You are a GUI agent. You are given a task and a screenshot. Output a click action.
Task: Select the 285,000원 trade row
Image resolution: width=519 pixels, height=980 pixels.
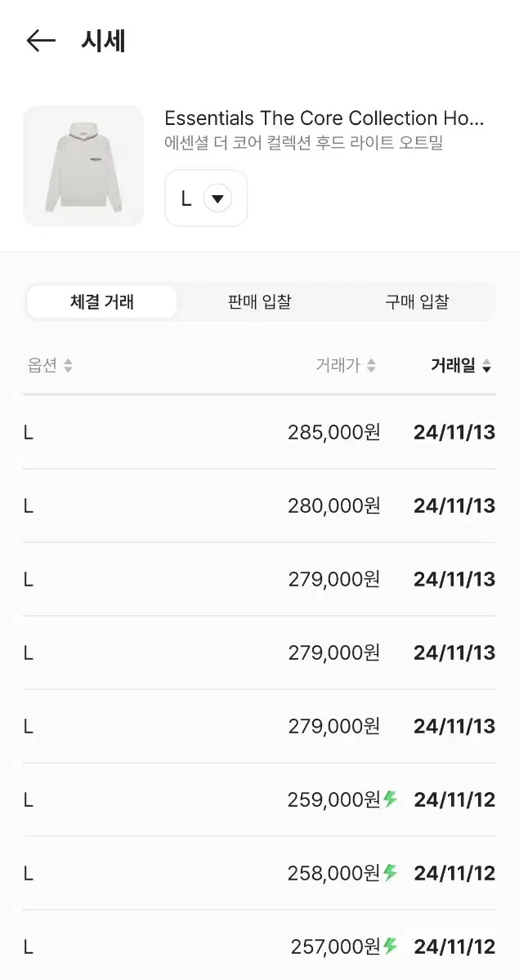[x=259, y=432]
